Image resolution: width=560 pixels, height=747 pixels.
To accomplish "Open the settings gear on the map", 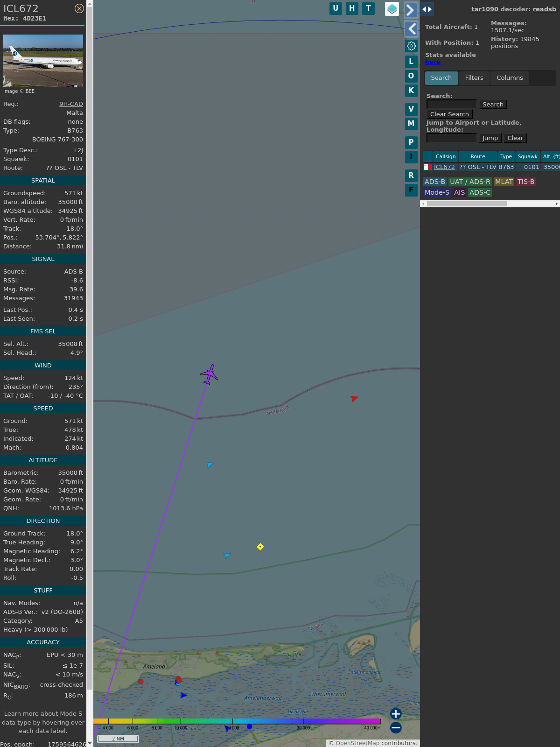I will [x=411, y=46].
